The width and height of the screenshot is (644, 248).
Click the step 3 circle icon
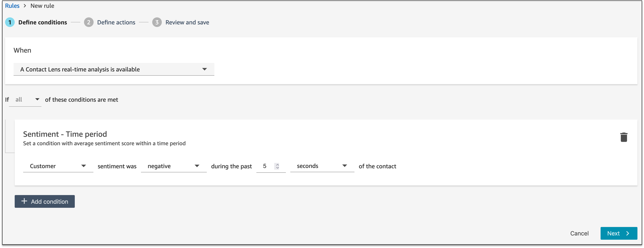click(157, 22)
